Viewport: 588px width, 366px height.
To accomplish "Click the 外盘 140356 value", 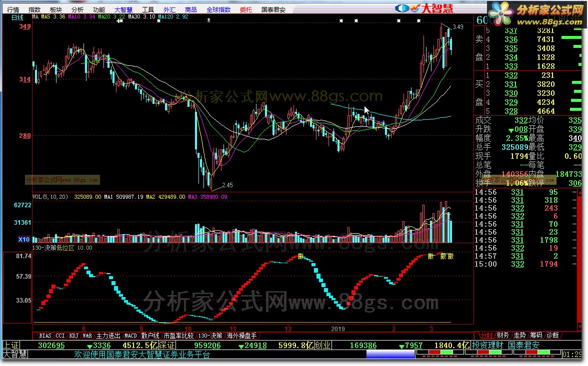I will [x=514, y=174].
